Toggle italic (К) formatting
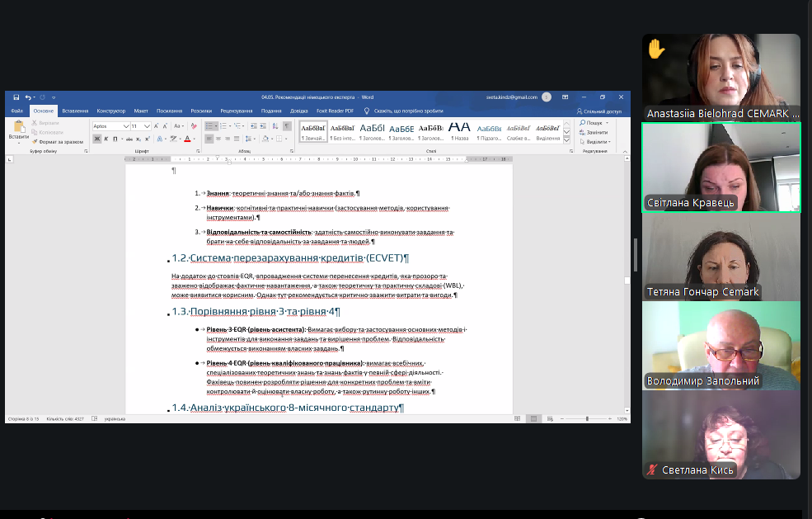The image size is (812, 519). click(106, 139)
